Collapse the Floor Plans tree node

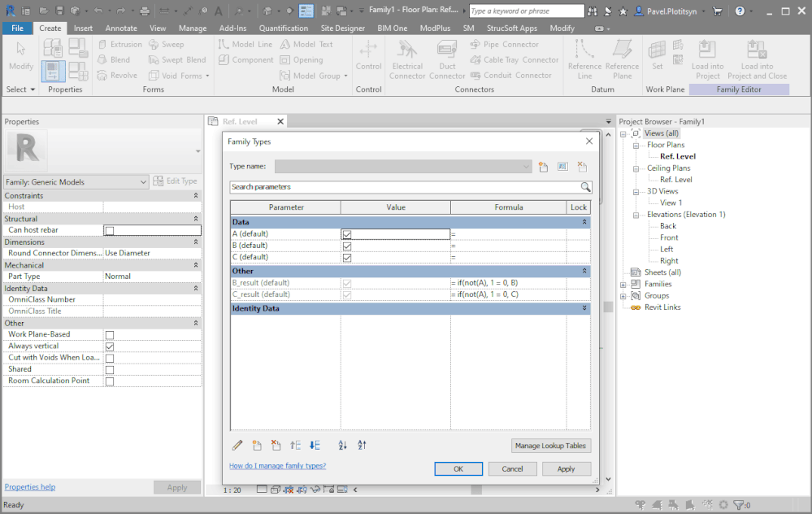pos(636,146)
